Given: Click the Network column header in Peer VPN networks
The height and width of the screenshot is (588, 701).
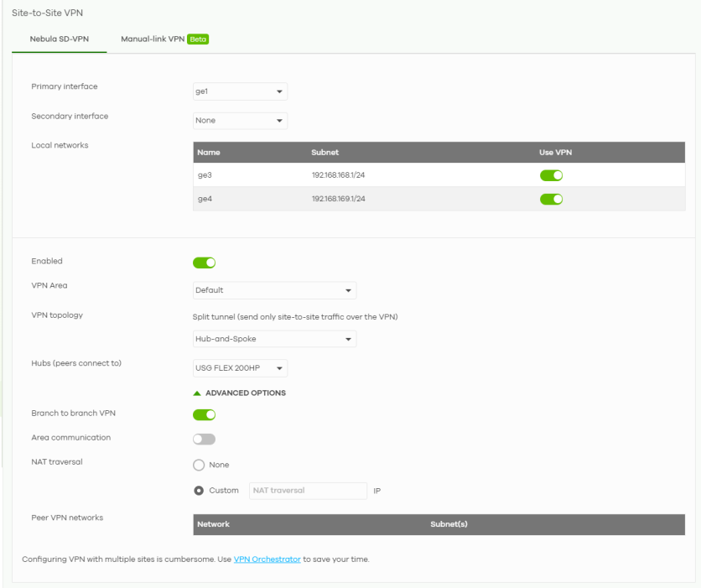Looking at the screenshot, I should pos(213,524).
